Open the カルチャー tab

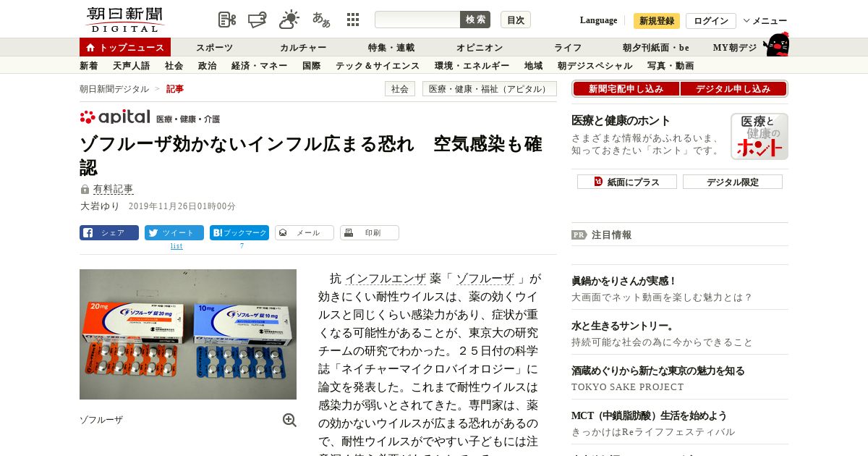303,48
